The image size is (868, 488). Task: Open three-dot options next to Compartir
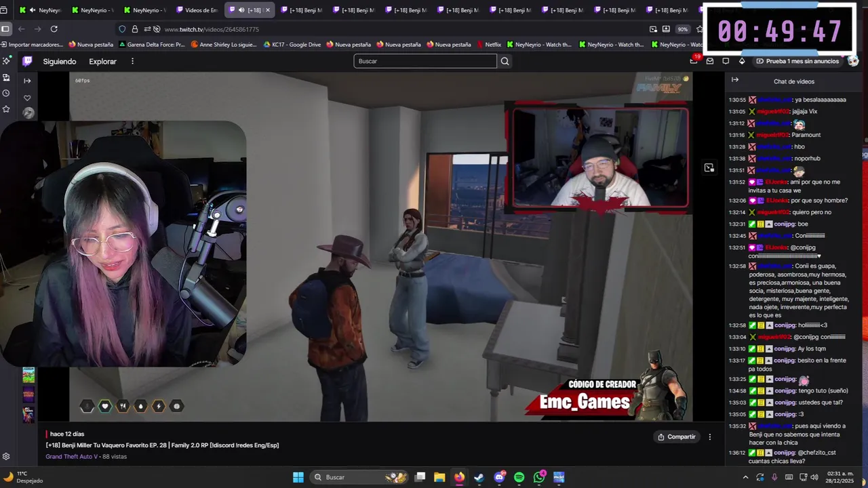click(x=710, y=437)
